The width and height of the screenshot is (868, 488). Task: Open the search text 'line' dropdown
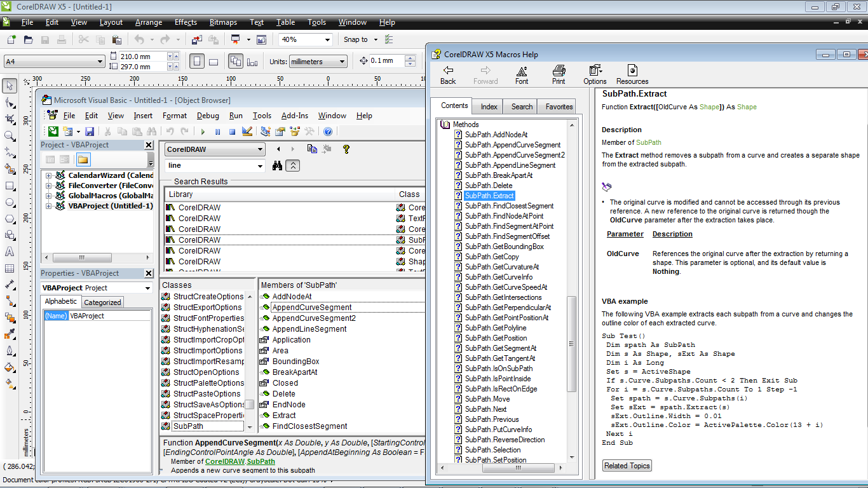(260, 166)
